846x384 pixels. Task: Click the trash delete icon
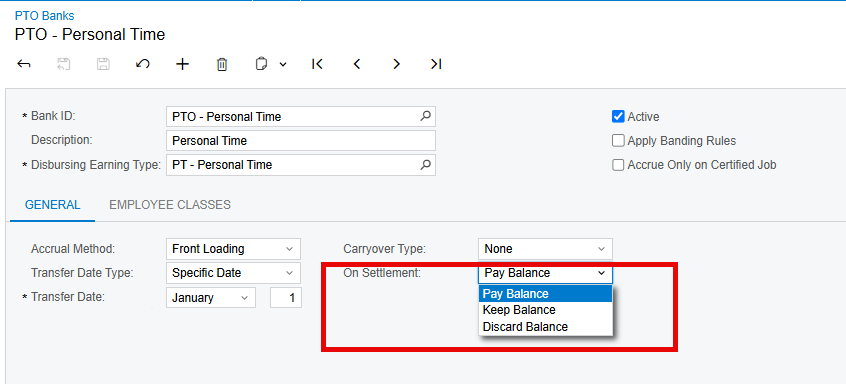coord(222,64)
